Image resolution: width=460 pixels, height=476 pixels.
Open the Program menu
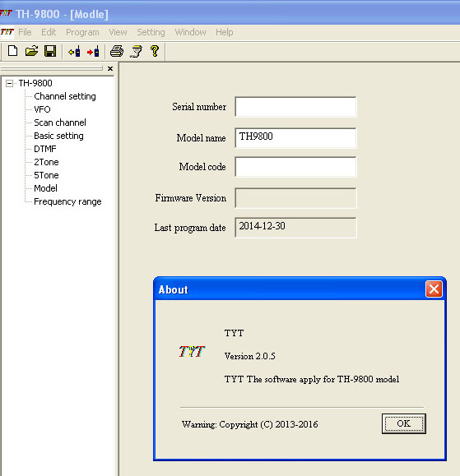(82, 32)
